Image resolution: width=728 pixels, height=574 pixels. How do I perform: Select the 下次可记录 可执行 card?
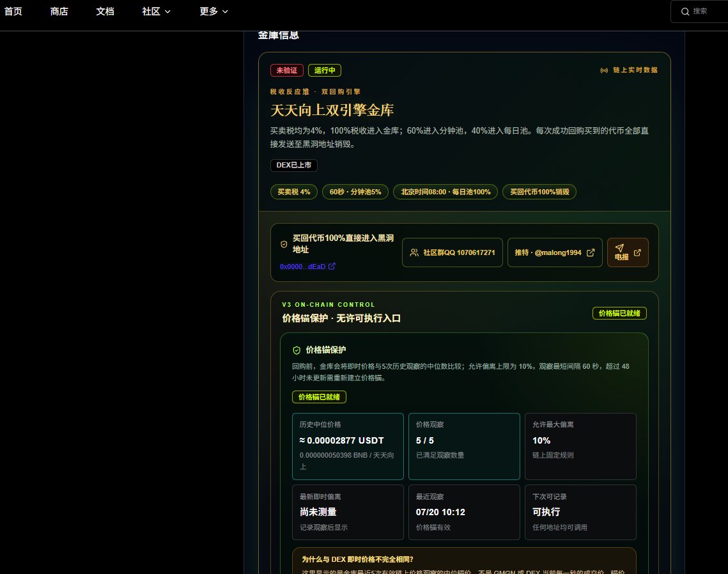pos(580,512)
